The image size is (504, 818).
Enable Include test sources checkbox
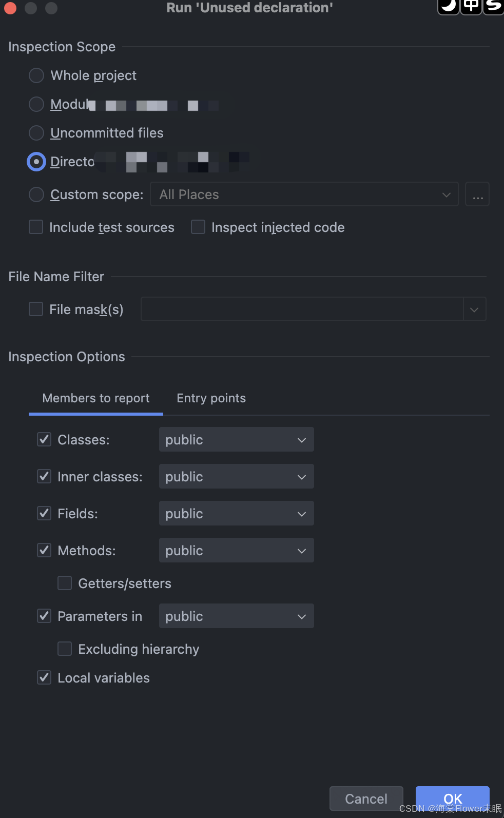[36, 227]
